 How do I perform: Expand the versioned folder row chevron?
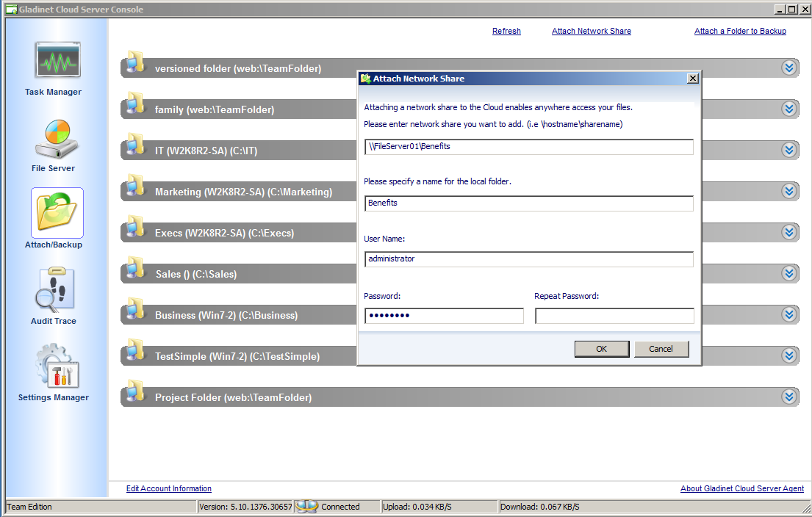[789, 68]
